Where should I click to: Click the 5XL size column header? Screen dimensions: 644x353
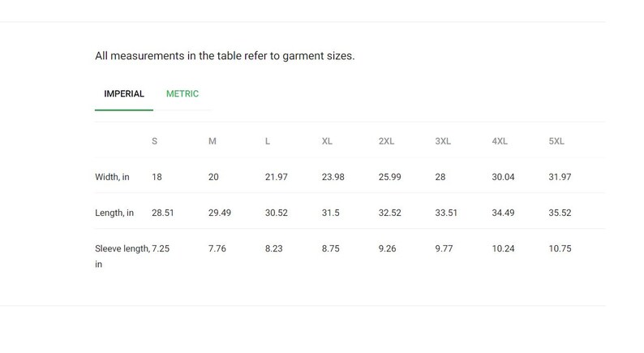(556, 141)
